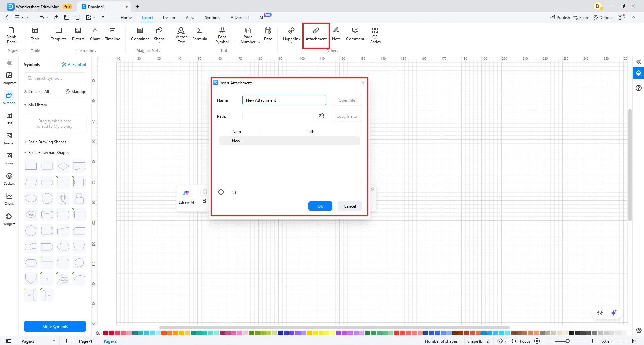Adjust the zoom slider handle
This screenshot has height=345, width=644.
[x=567, y=341]
